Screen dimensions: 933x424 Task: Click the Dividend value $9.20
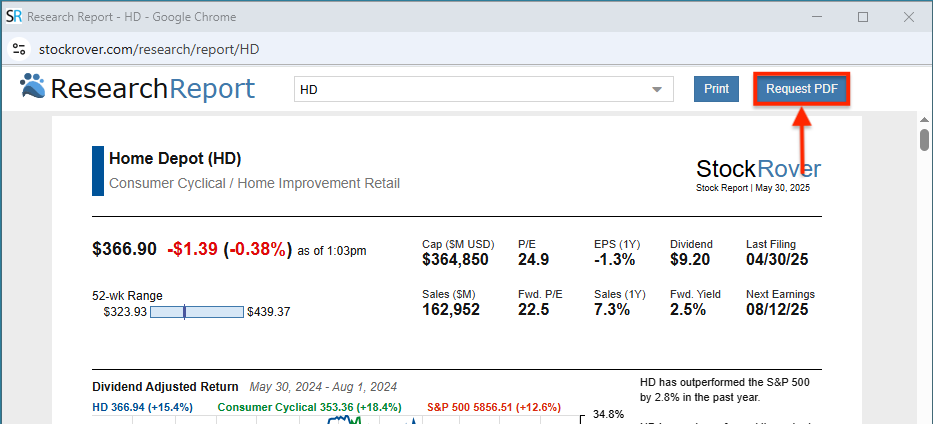[x=690, y=260]
